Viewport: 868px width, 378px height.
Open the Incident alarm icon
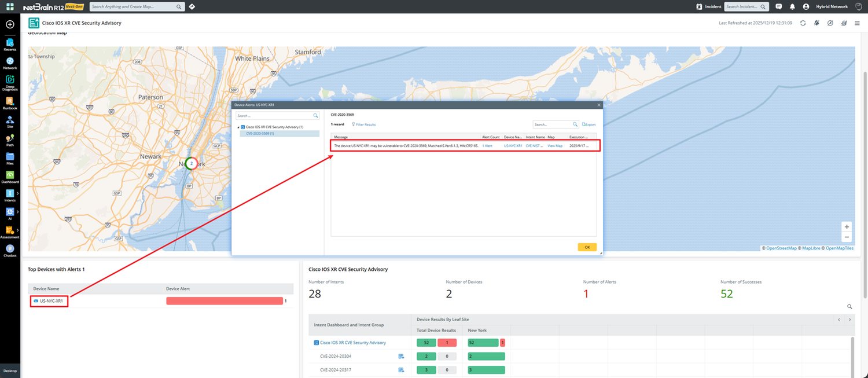pos(700,7)
